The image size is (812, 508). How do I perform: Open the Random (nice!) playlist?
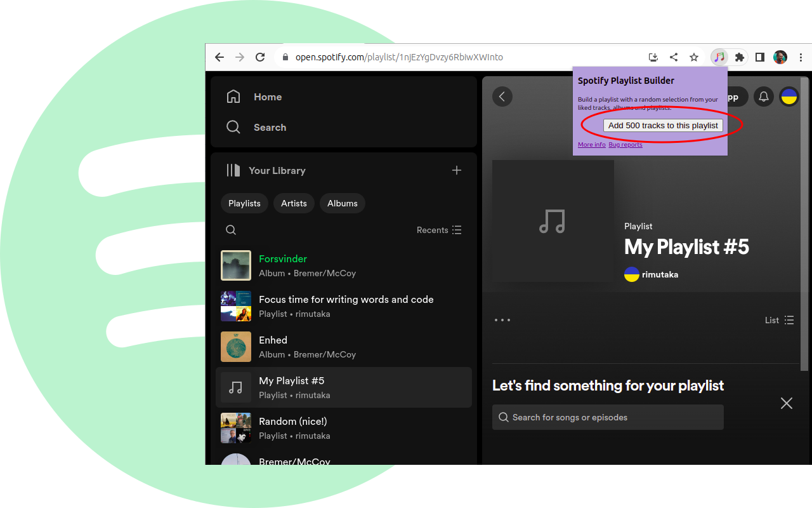[x=344, y=428]
